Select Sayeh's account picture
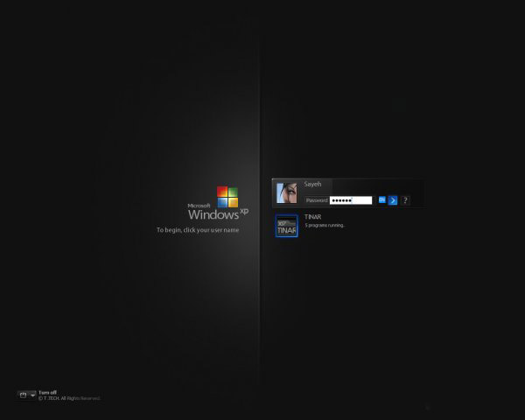The width and height of the screenshot is (525, 420). pos(287,192)
